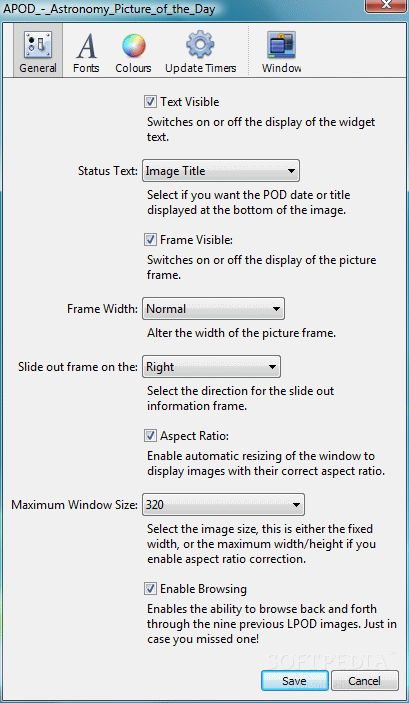The width and height of the screenshot is (409, 703).
Task: Open the Frame Width dropdown
Action: [213, 309]
